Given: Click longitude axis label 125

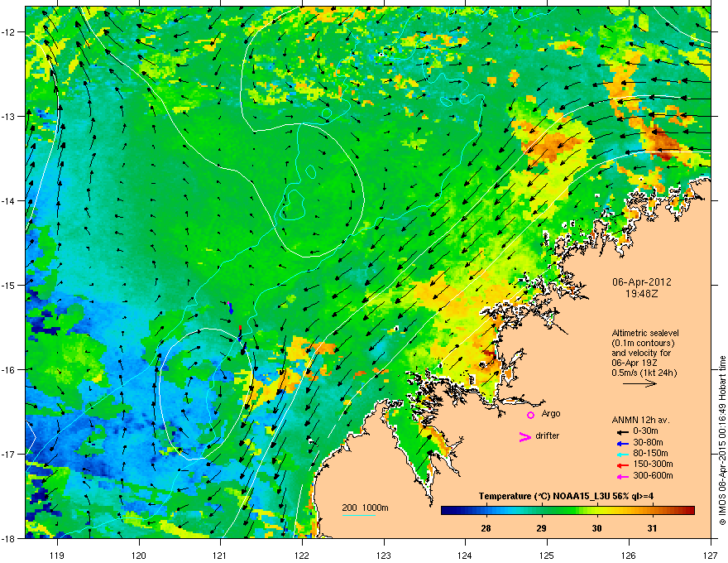Looking at the screenshot, I should point(547,555).
